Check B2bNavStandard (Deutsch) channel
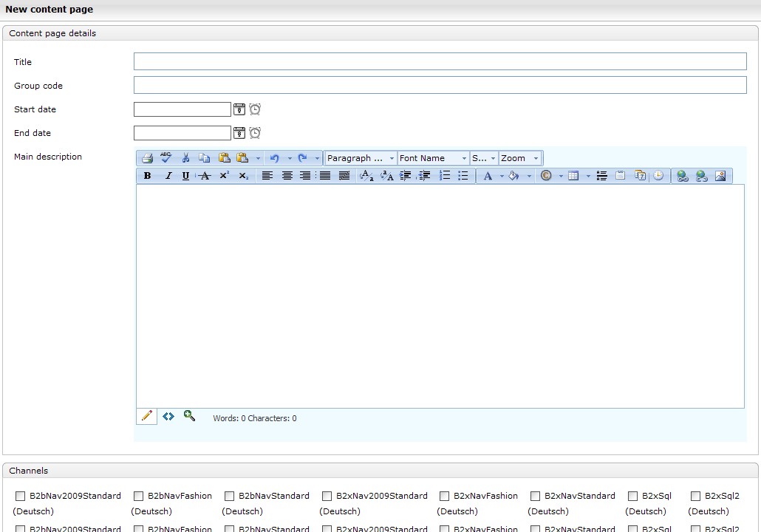This screenshot has height=532, width=761. 229,496
